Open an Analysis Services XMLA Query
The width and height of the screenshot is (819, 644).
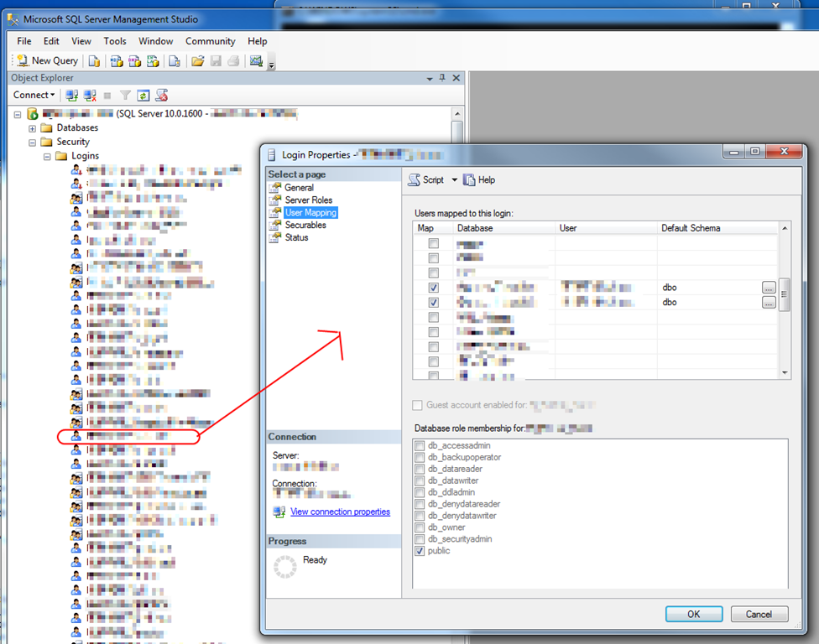153,61
